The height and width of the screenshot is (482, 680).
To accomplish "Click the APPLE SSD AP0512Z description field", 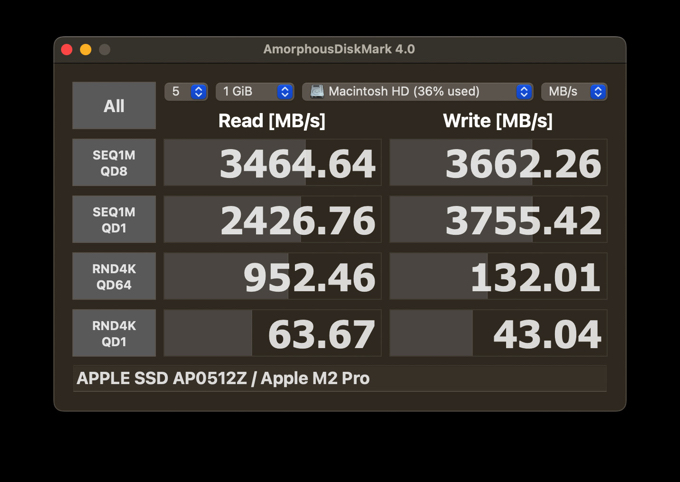I will tap(339, 378).
